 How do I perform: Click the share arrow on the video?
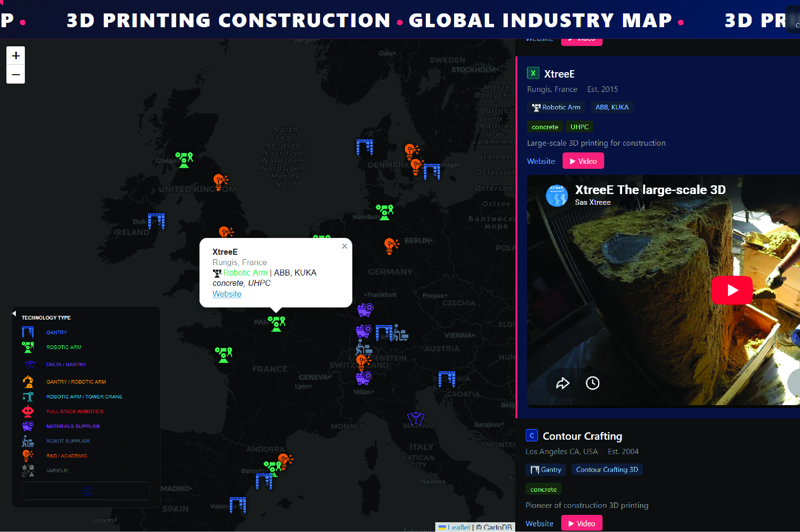point(563,383)
